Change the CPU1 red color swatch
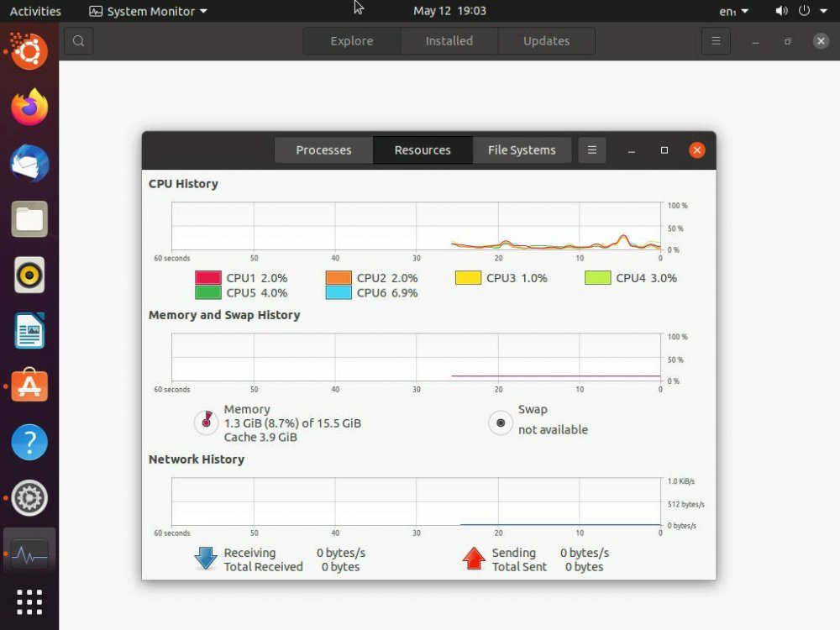840x630 pixels. click(x=208, y=277)
